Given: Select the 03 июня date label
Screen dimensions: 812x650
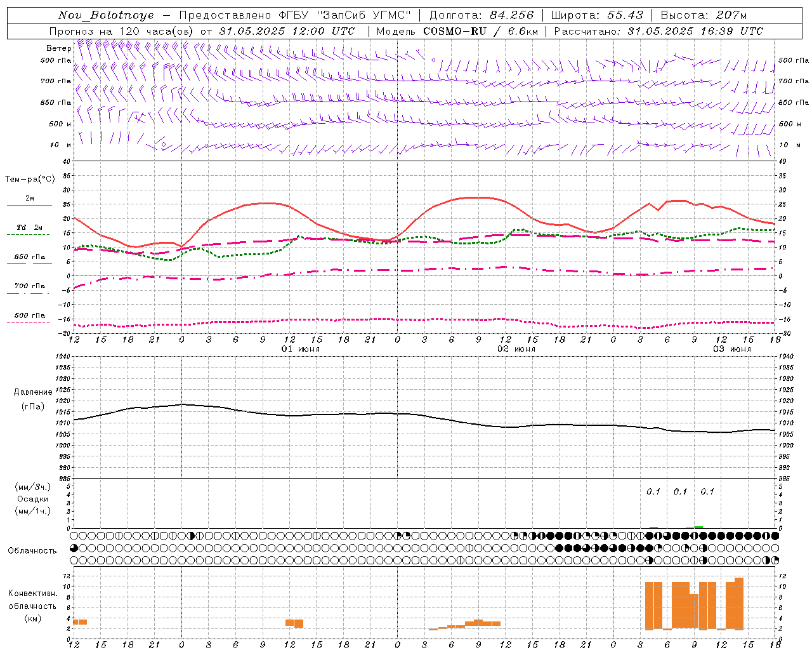Looking at the screenshot, I should tap(732, 349).
